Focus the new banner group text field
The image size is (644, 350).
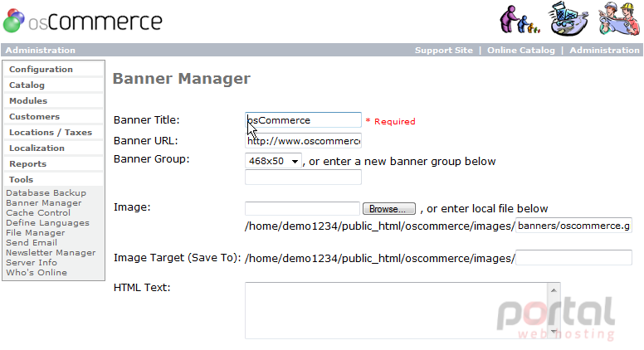click(x=303, y=177)
